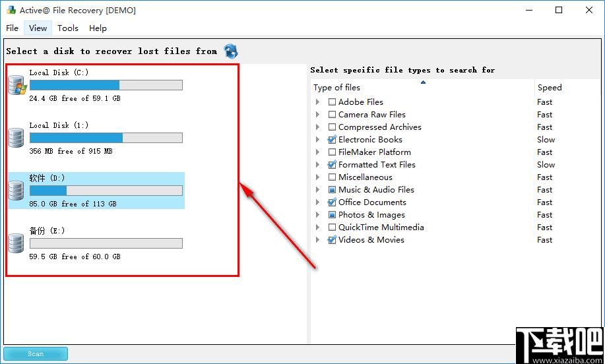Select the Local Disk (1:) label
This screenshot has width=605, height=364.
[59, 125]
